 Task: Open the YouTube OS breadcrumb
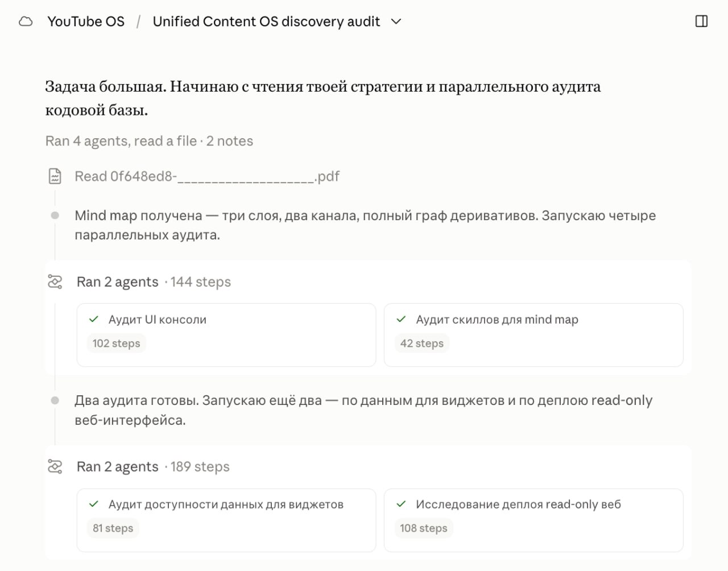[x=86, y=22]
